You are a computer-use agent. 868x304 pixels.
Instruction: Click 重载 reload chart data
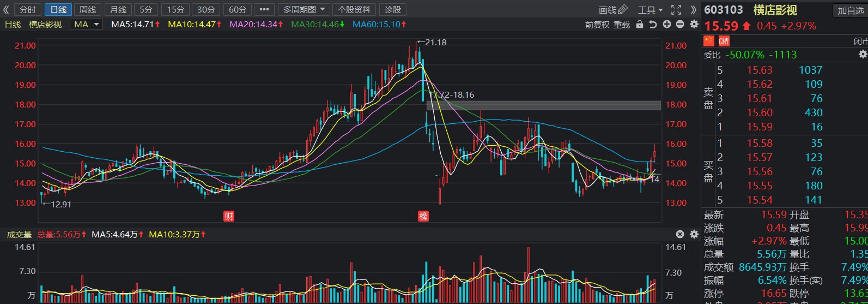pyautogui.click(x=622, y=25)
